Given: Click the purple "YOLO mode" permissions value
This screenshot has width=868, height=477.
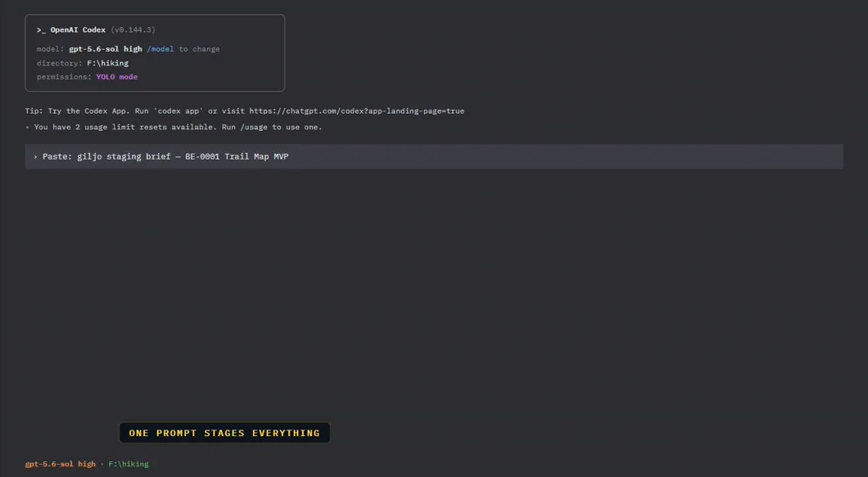Looking at the screenshot, I should click(117, 77).
